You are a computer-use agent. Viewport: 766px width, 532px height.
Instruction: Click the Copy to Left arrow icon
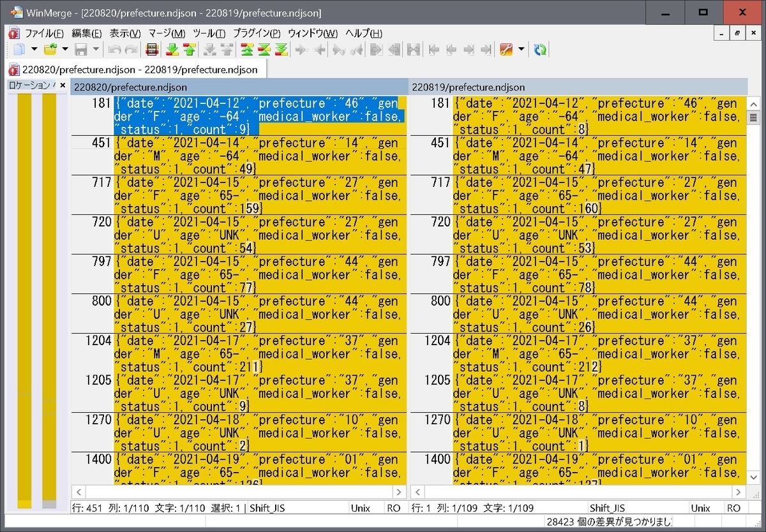pyautogui.click(x=319, y=49)
